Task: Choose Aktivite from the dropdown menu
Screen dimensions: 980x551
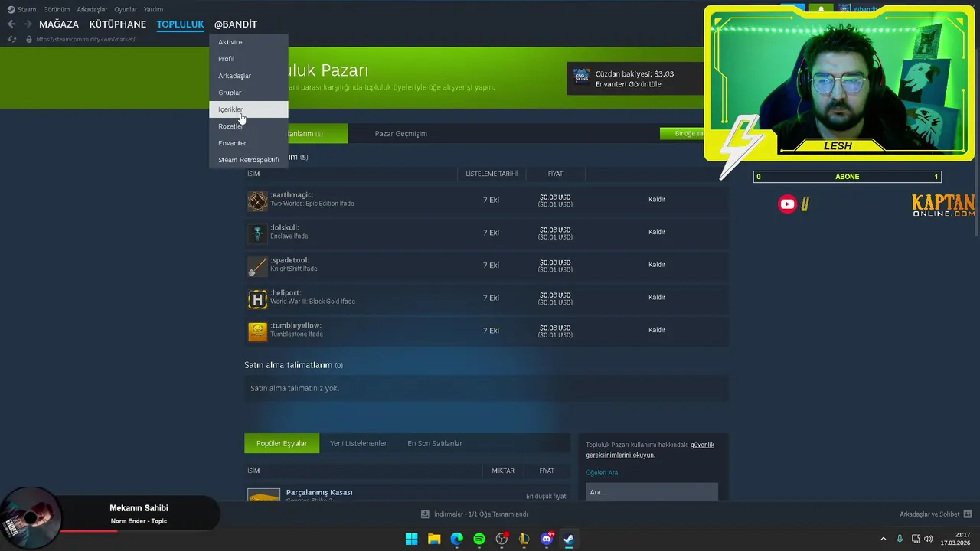Action: [x=249, y=42]
